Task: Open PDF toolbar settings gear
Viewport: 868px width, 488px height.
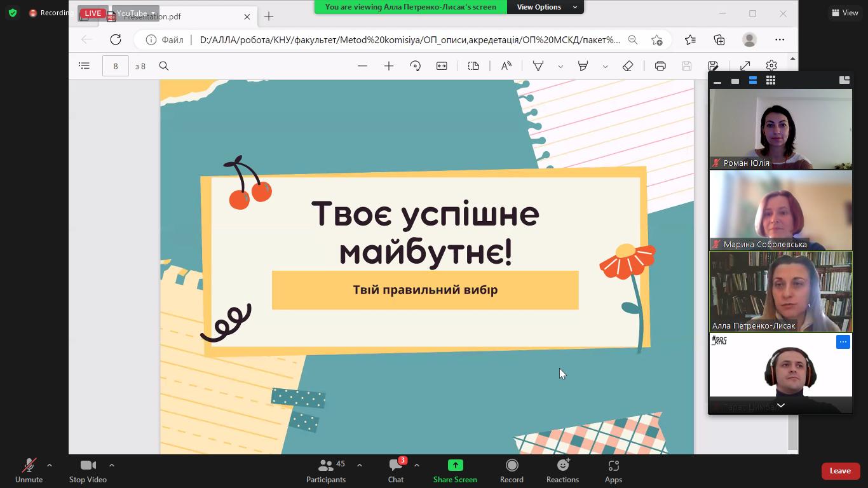Action: click(x=771, y=66)
